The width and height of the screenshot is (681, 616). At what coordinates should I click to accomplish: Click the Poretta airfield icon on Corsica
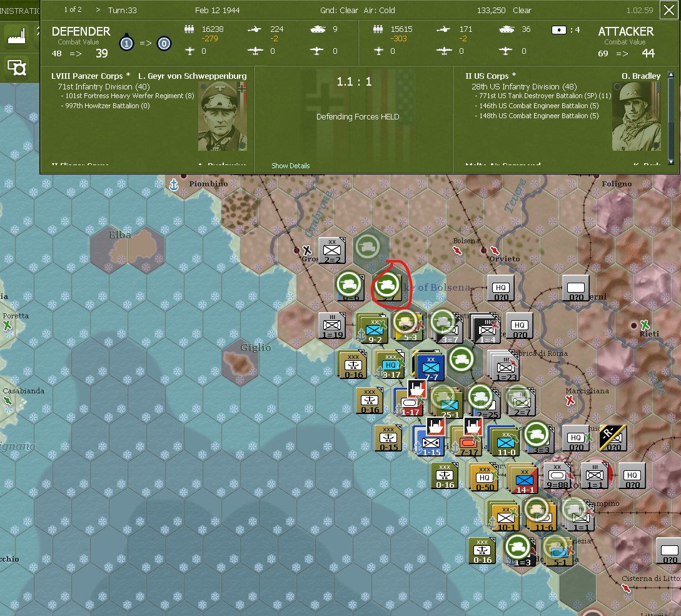[x=8, y=325]
